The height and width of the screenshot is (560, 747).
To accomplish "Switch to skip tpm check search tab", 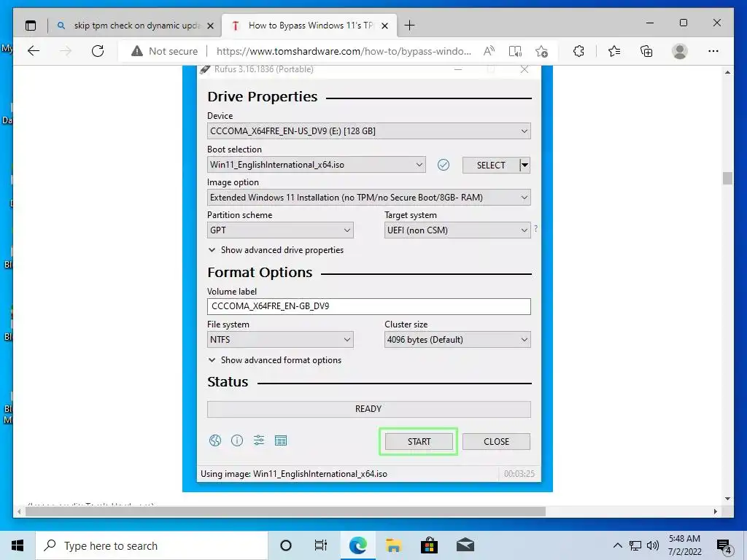I will [135, 26].
